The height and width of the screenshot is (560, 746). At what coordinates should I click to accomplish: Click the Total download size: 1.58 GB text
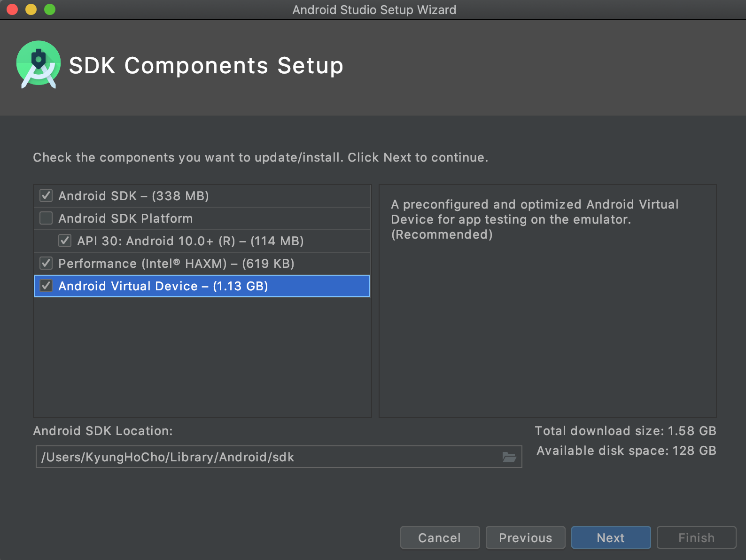tap(625, 431)
